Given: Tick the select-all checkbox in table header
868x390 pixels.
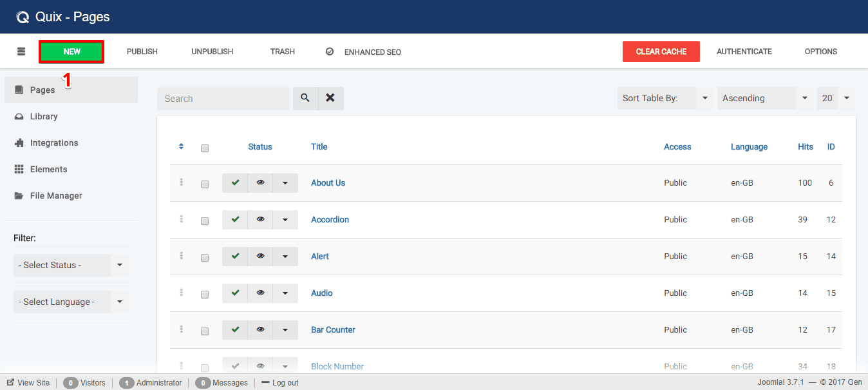Looking at the screenshot, I should pos(205,148).
